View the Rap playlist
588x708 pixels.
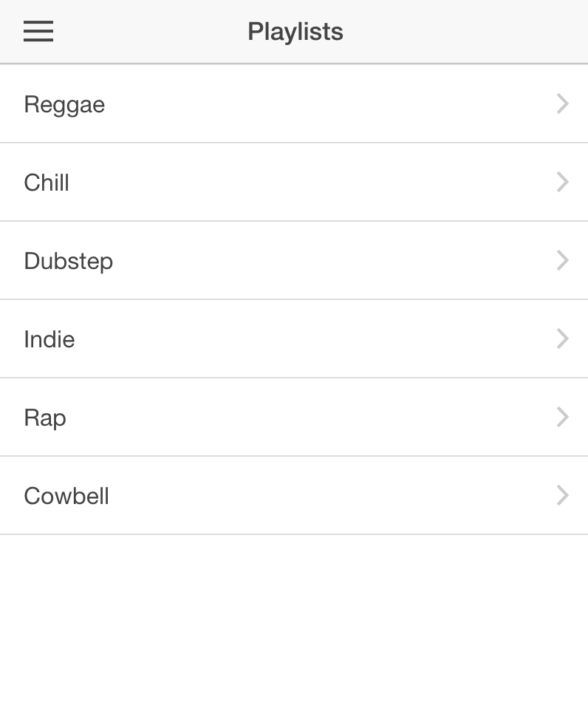click(294, 418)
